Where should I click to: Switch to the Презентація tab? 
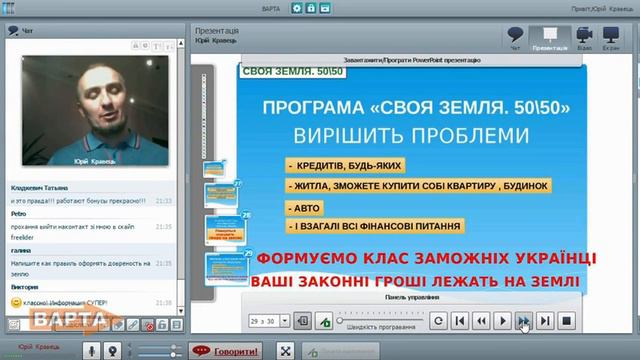(x=549, y=39)
